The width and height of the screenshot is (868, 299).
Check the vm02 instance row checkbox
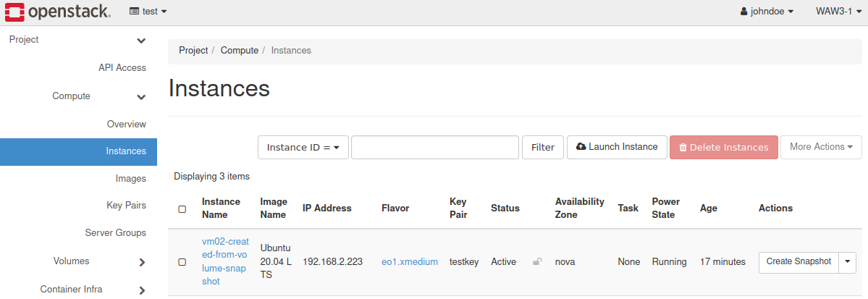[x=182, y=262]
